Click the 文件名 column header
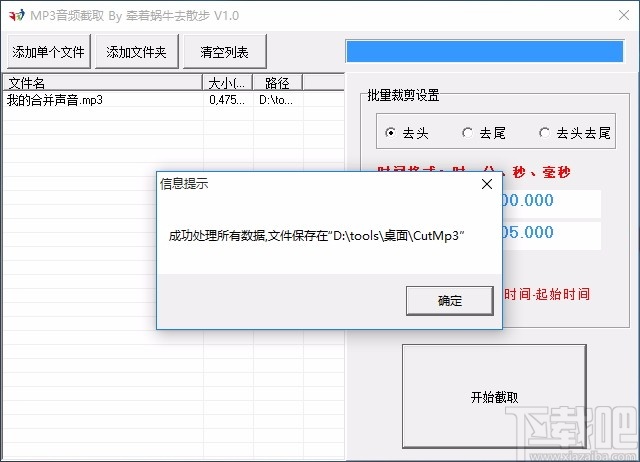640x462 pixels. 103,83
